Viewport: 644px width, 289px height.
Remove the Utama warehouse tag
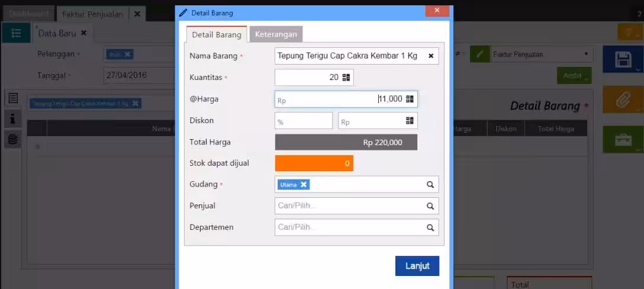(x=304, y=185)
